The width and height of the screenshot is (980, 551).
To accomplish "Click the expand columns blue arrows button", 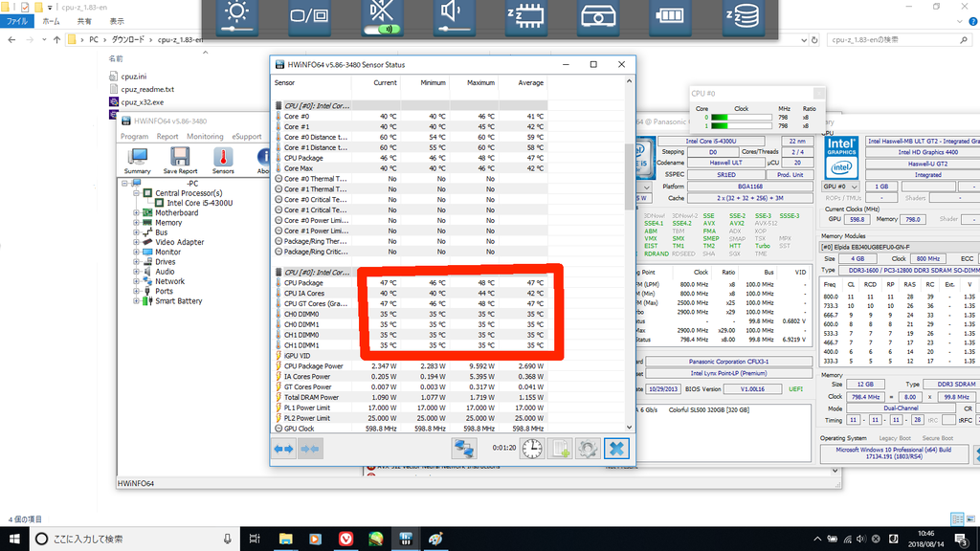I will click(x=283, y=449).
